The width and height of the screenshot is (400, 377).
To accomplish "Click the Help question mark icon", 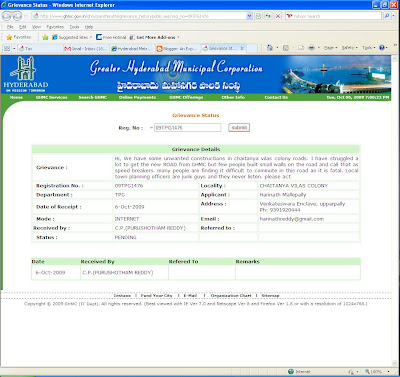I will (x=382, y=48).
